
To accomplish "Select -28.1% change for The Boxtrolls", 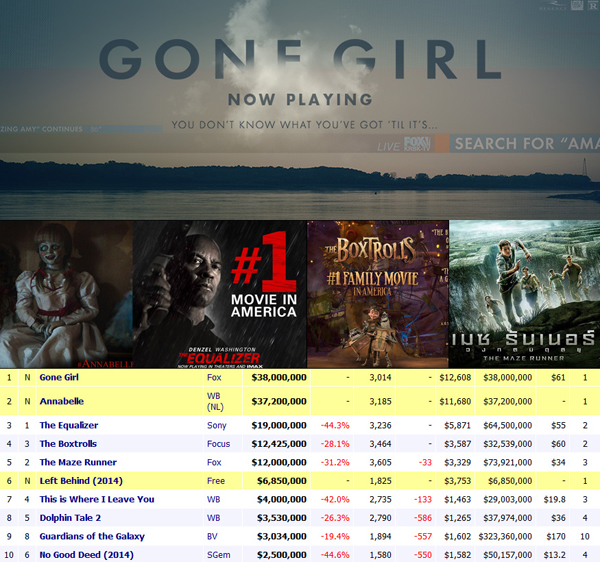I will [x=335, y=444].
